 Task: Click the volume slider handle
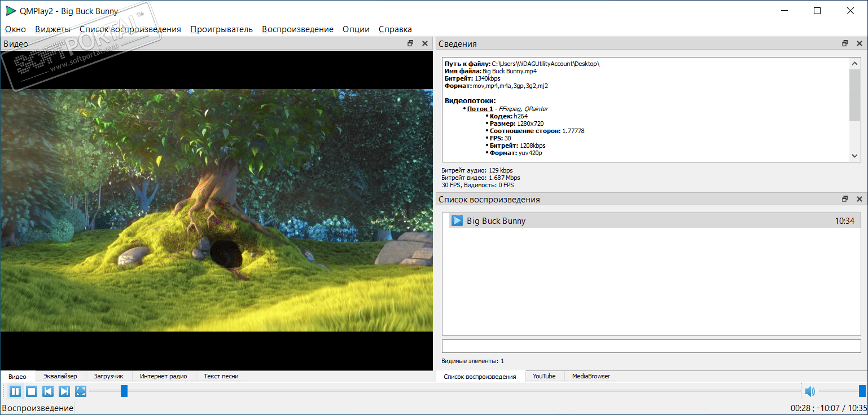tap(862, 391)
